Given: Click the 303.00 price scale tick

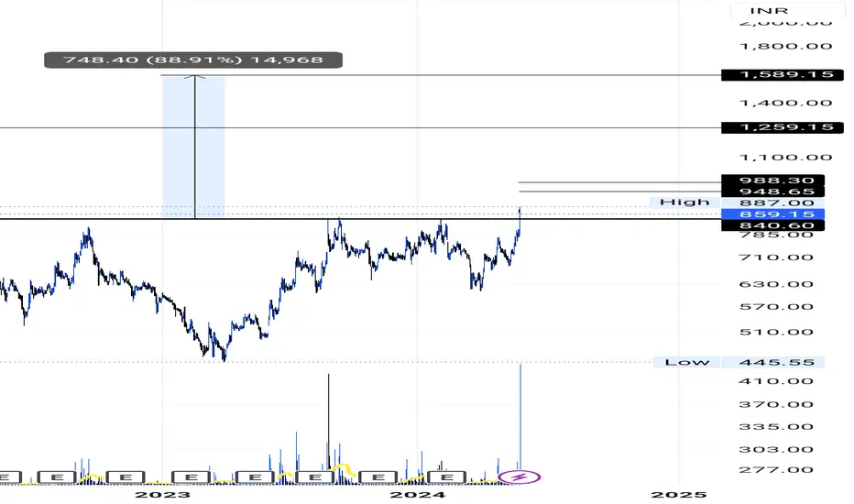Looking at the screenshot, I should coord(776,450).
